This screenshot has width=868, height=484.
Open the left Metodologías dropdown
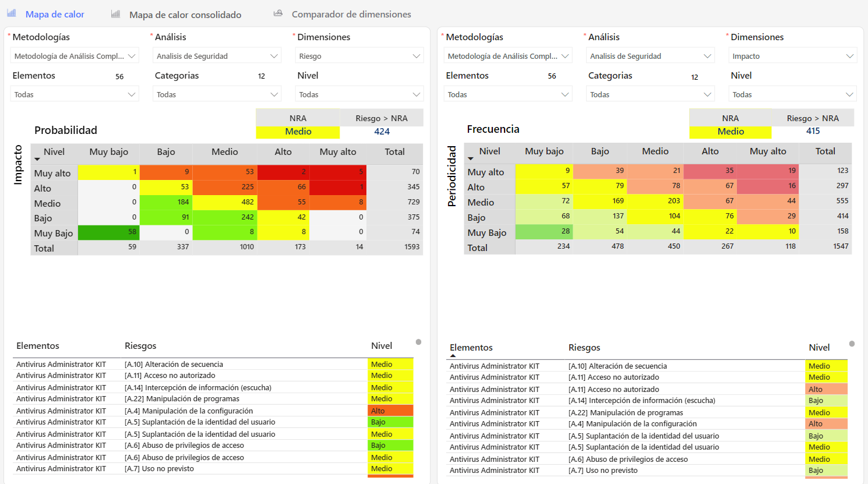click(75, 56)
